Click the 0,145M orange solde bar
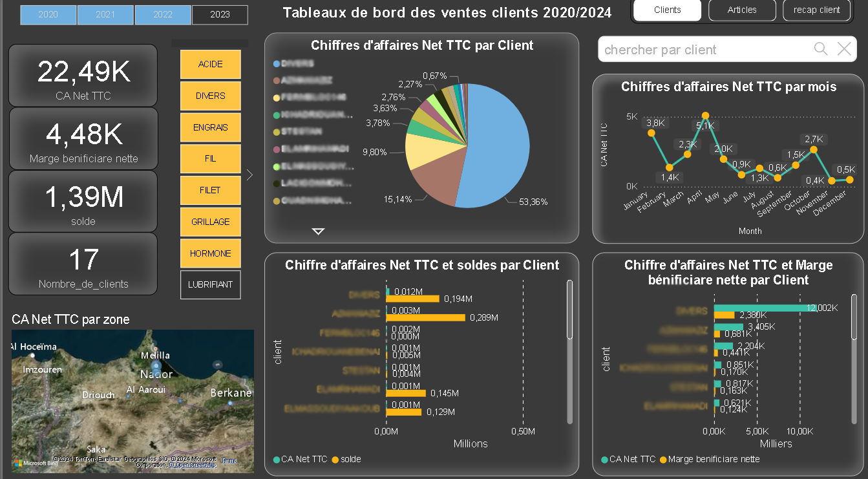 [x=407, y=393]
